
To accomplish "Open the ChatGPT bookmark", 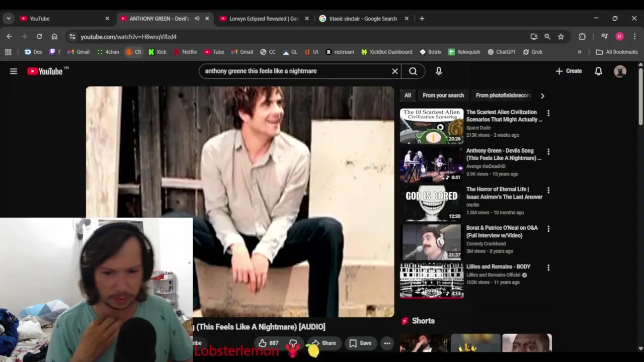I will [501, 52].
